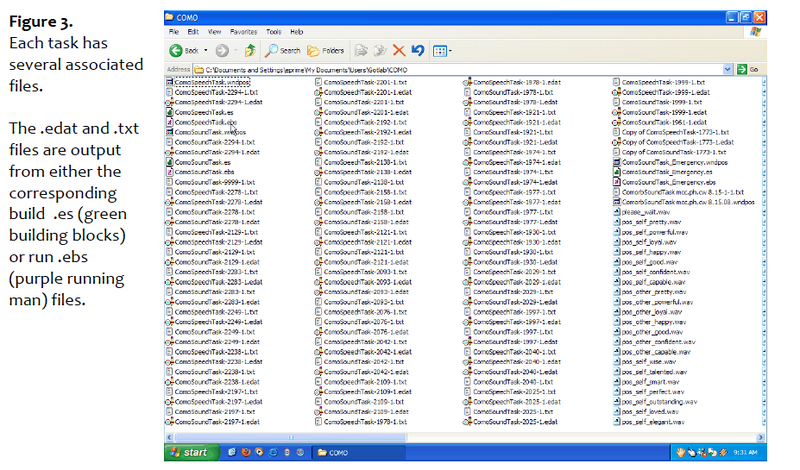Select file ComoSpeechTask-2283-1.edat
This screenshot has width=800, height=470.
click(214, 282)
